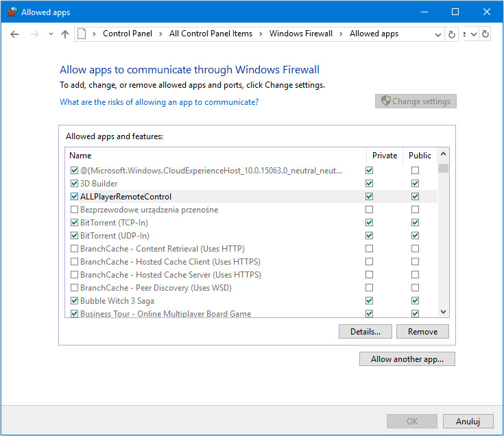Click the refresh icon beside the search box
The height and width of the screenshot is (436, 504).
[x=485, y=34]
